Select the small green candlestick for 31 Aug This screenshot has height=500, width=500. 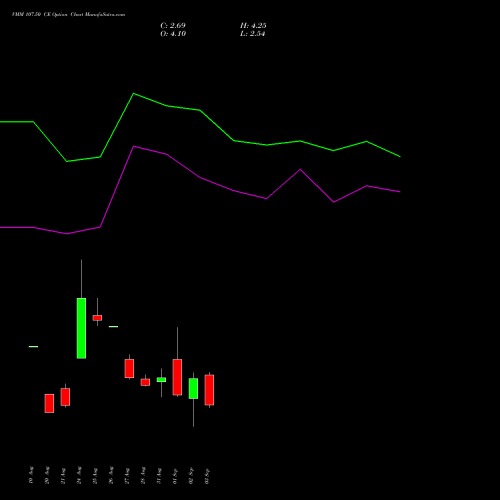pos(161,380)
